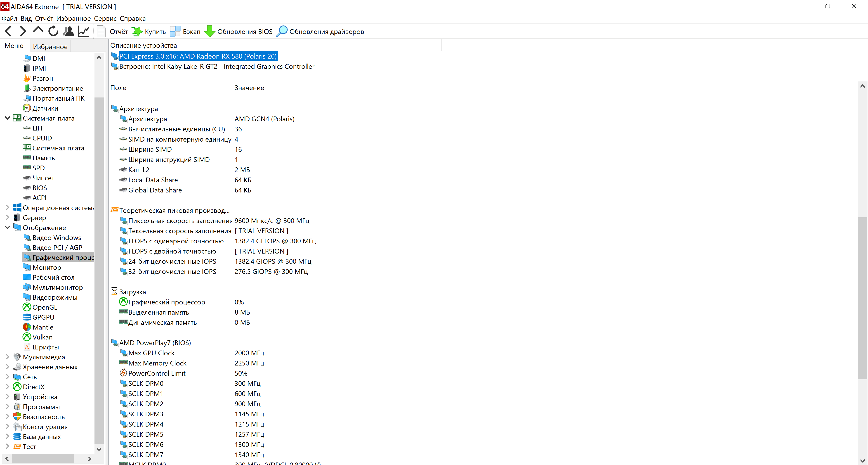Click the tree horizontal scrollbar thumb
Viewport: 868px width, 465px height.
pyautogui.click(x=43, y=459)
